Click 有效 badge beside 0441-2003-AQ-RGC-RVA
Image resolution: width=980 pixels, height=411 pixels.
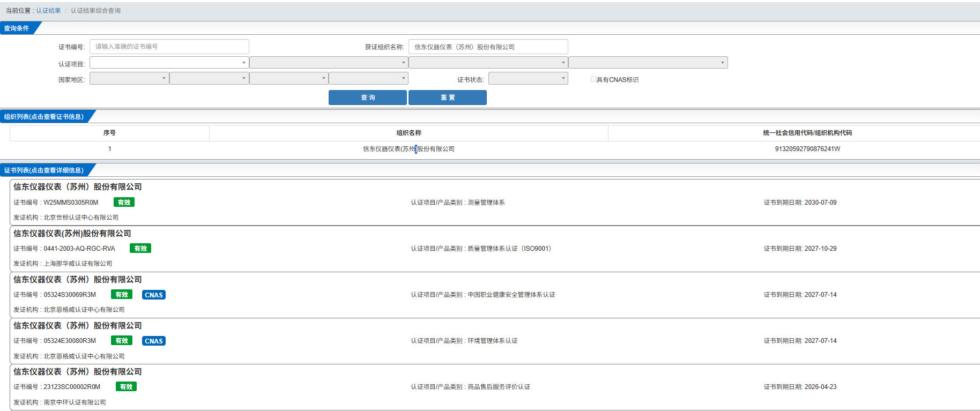140,248
